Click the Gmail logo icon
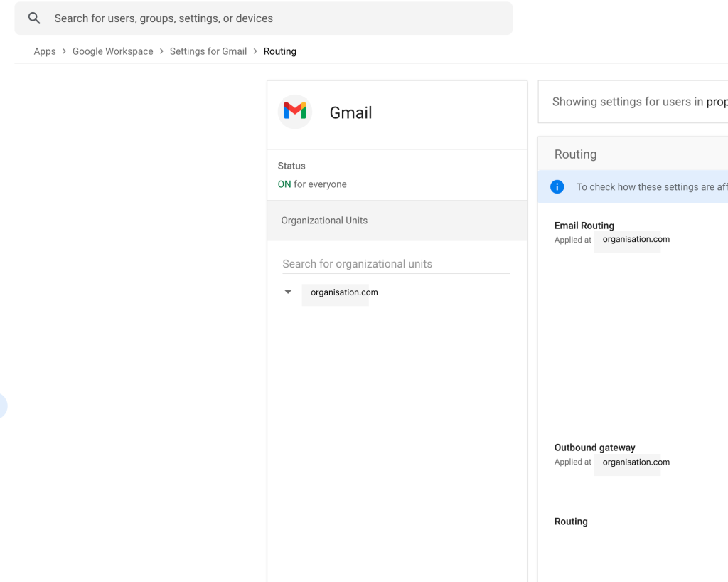The height and width of the screenshot is (582, 728). (x=295, y=112)
